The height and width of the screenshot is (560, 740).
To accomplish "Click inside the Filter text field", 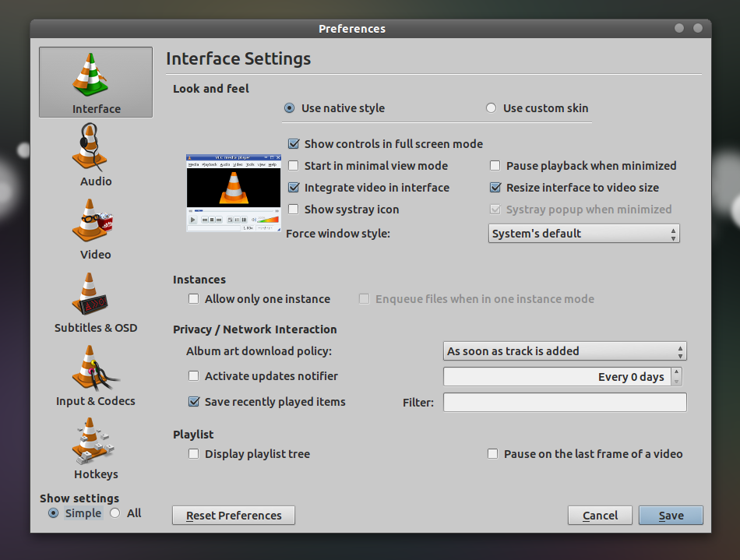I will tap(564, 402).
